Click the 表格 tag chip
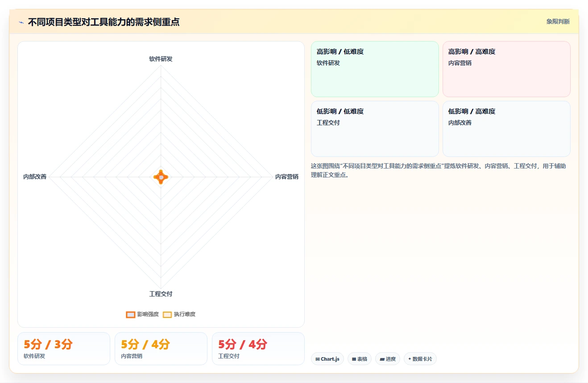The image size is (588, 383). point(360,359)
